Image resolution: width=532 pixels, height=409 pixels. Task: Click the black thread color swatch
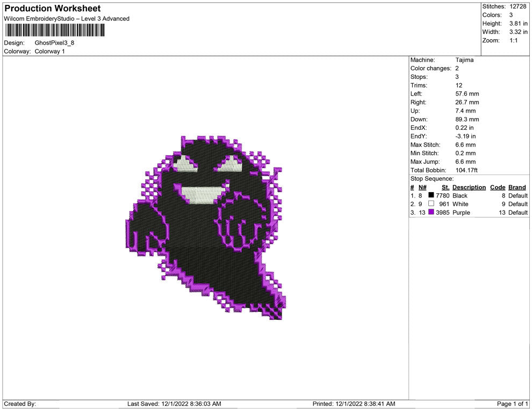click(431, 195)
